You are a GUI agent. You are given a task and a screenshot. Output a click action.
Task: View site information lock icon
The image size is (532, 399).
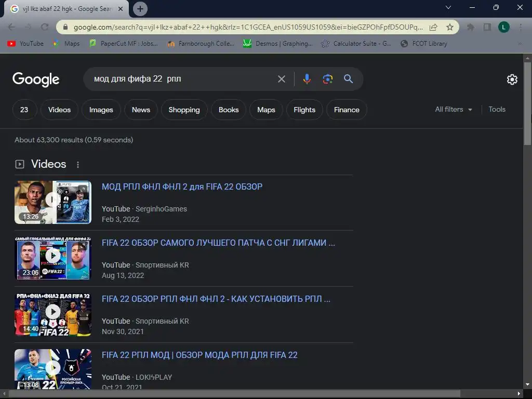(65, 27)
